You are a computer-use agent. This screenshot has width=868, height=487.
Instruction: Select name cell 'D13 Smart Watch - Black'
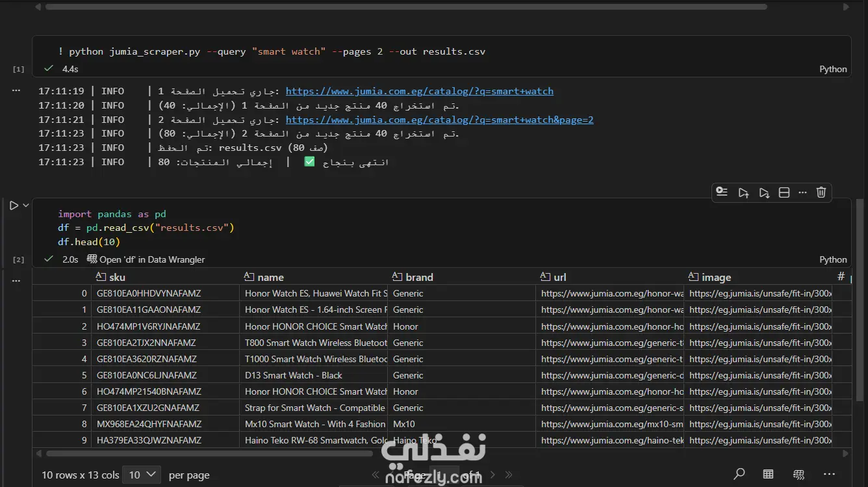[313, 375]
